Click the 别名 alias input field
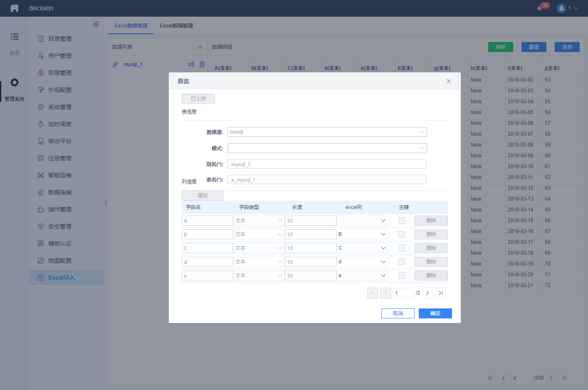The image size is (588, 390). tap(327, 164)
